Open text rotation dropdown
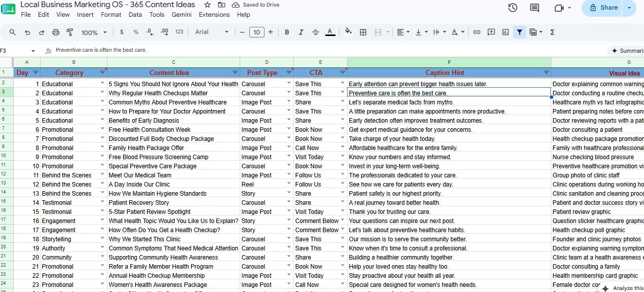This screenshot has width=644, height=292. click(x=458, y=32)
